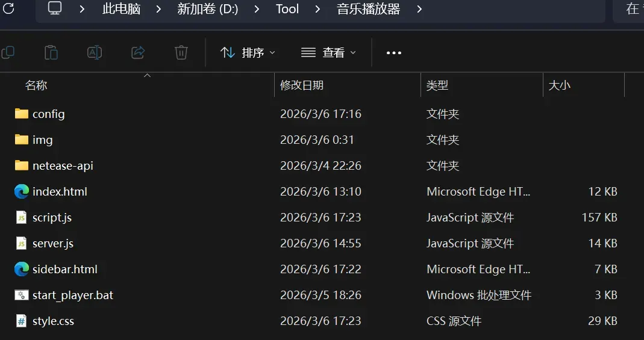Click the img folder icon
The width and height of the screenshot is (644, 340).
pyautogui.click(x=21, y=140)
